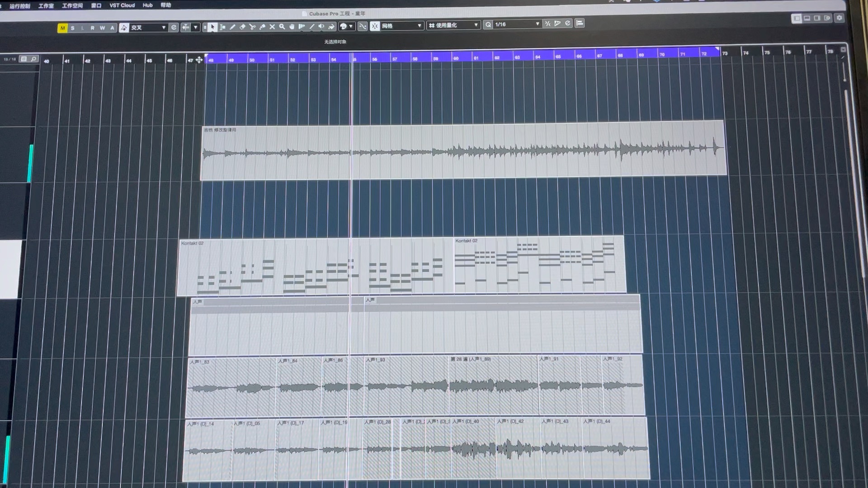Open the Auto-Scroll settings dropdown arrow
Viewport: 868px width, 488px height.
[196, 28]
